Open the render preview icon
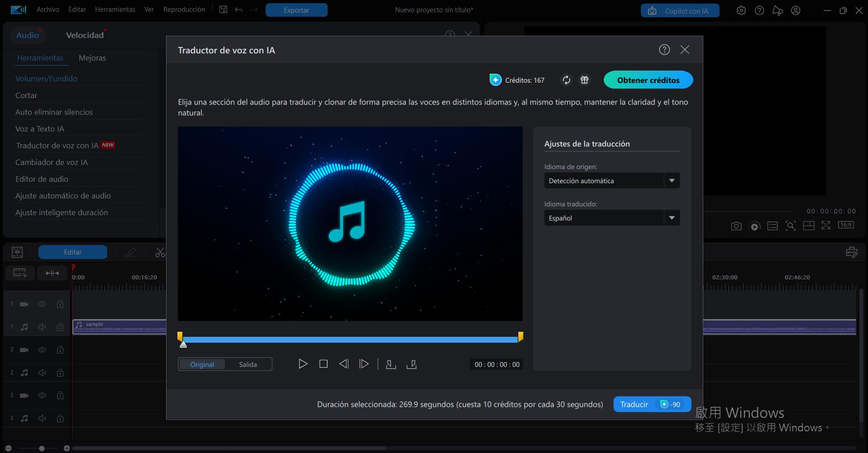 (x=754, y=225)
